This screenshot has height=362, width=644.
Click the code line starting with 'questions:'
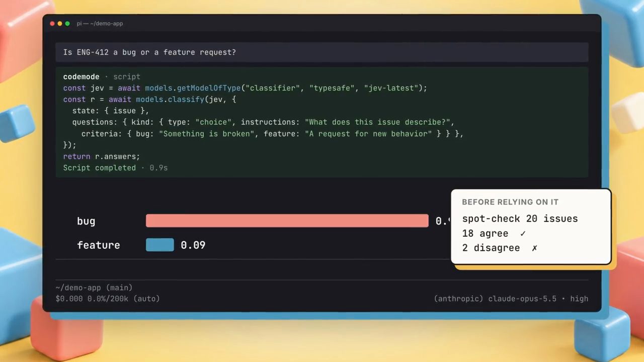263,122
